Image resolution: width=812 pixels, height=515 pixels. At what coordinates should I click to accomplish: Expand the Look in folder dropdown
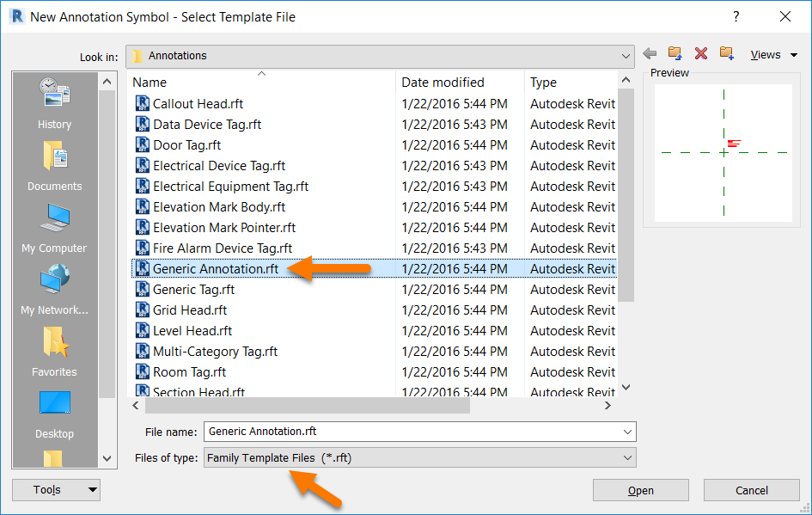point(626,56)
